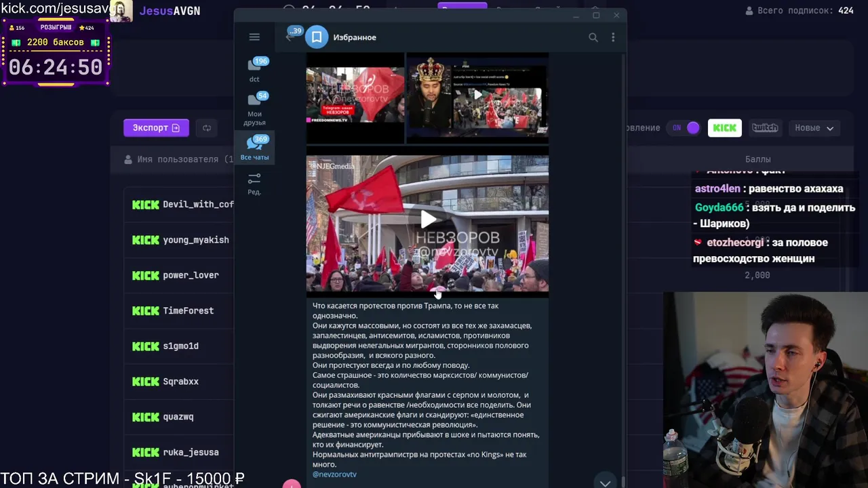
Task: Click Kick logo beside power_lover
Action: click(145, 275)
